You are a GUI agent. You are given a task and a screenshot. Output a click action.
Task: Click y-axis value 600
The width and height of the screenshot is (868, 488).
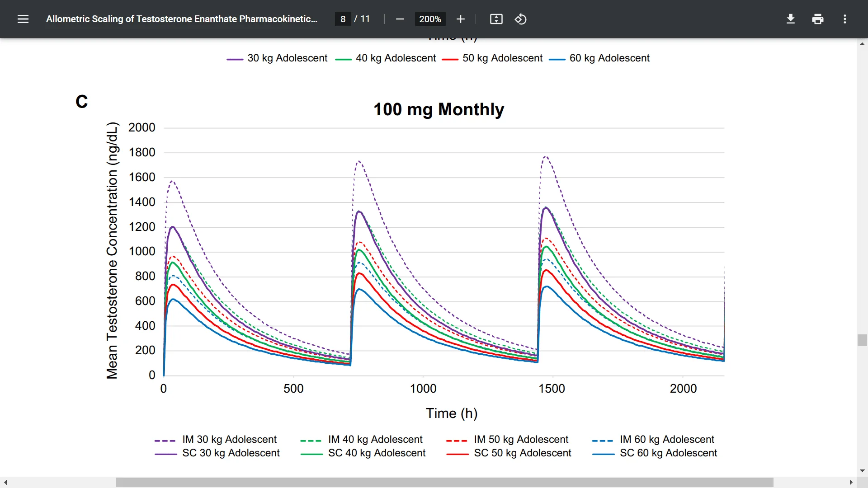click(x=145, y=301)
